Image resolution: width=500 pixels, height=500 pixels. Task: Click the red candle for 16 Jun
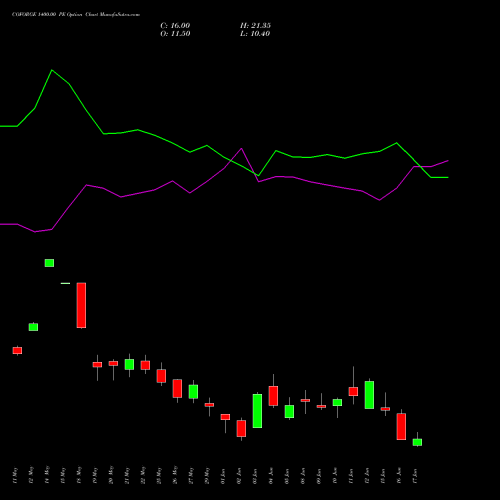[x=401, y=427]
